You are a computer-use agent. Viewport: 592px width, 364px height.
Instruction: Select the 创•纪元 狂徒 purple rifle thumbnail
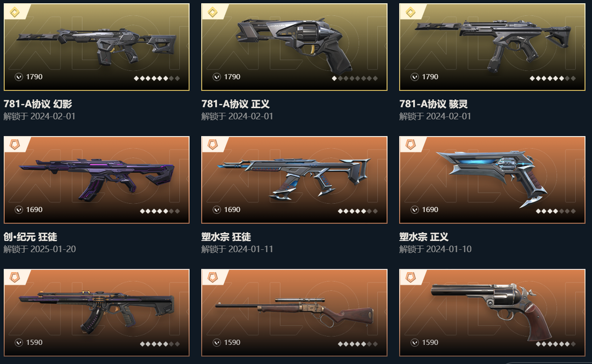click(96, 180)
